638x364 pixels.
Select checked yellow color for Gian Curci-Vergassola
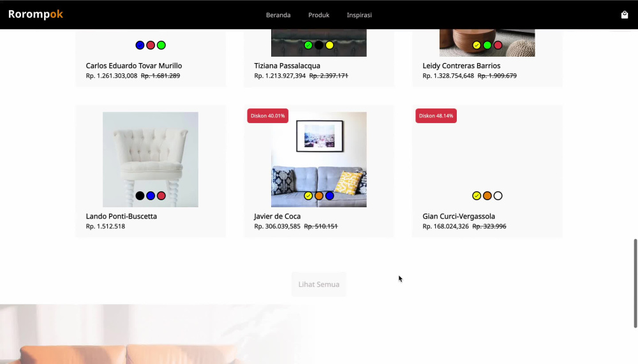pyautogui.click(x=477, y=196)
